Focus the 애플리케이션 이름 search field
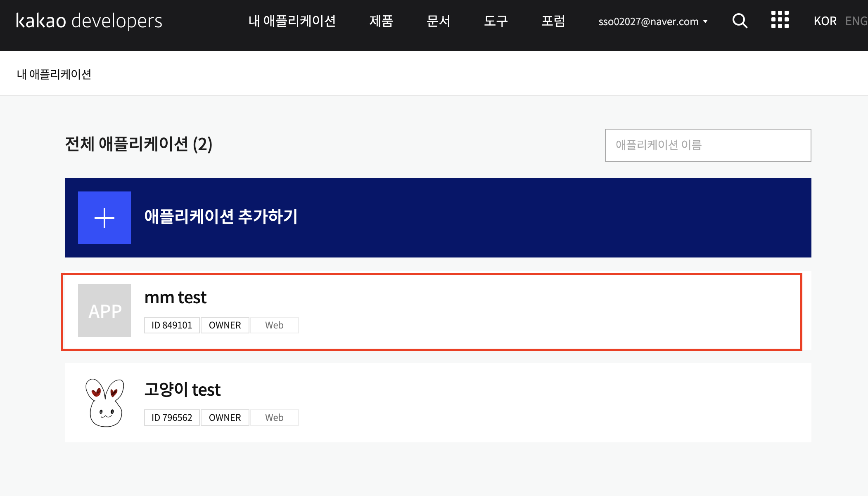This screenshot has height=496, width=868. [708, 145]
